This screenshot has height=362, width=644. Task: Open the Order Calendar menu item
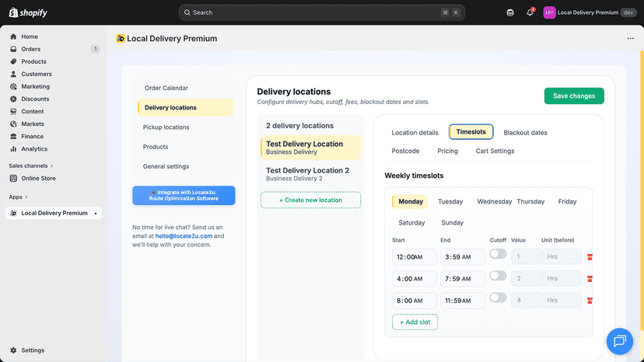click(166, 88)
